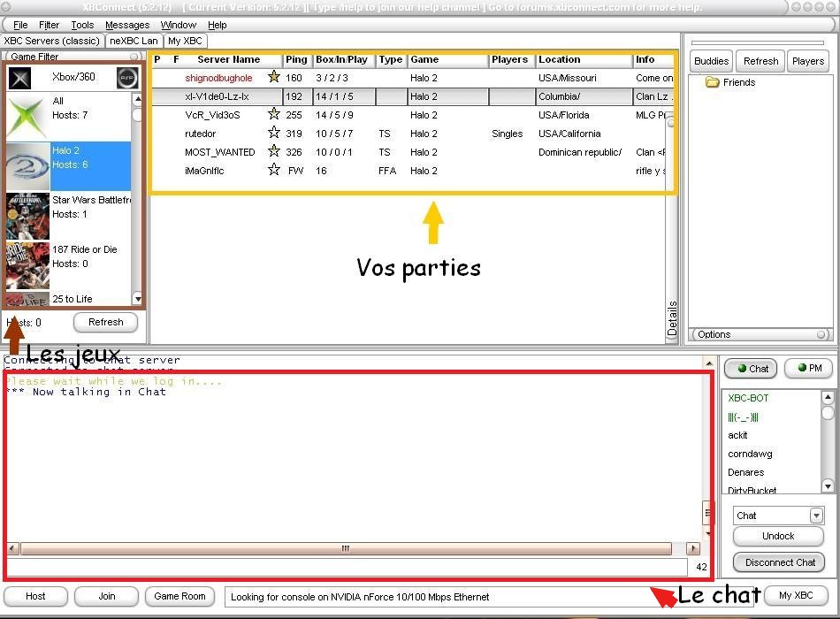Select the shignodbughole server name
The height and width of the screenshot is (619, 840).
[218, 78]
